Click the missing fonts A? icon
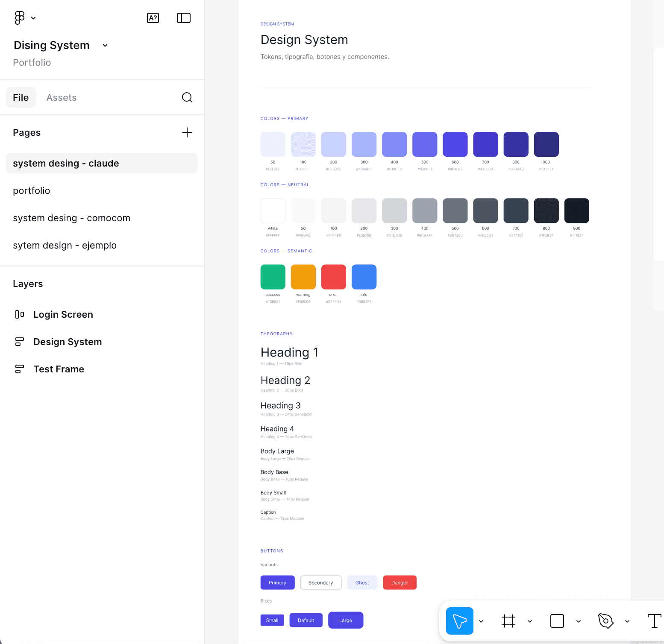The image size is (664, 644). coord(153,18)
